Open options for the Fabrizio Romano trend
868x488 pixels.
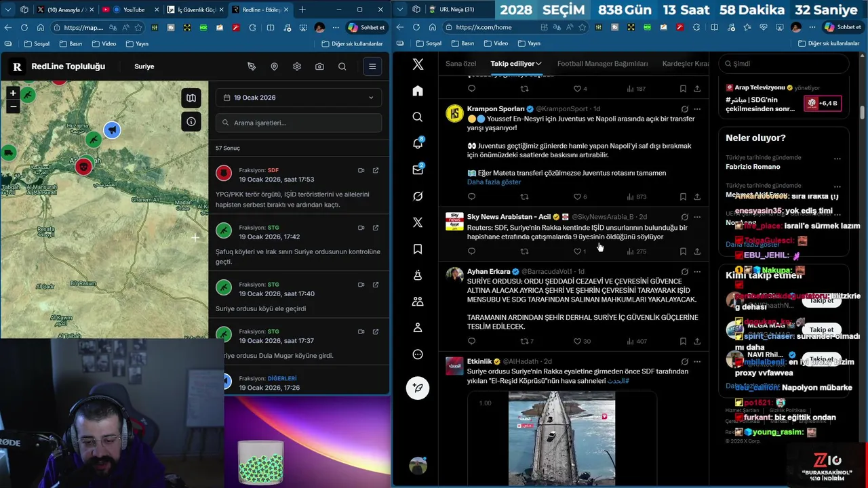[x=837, y=158]
